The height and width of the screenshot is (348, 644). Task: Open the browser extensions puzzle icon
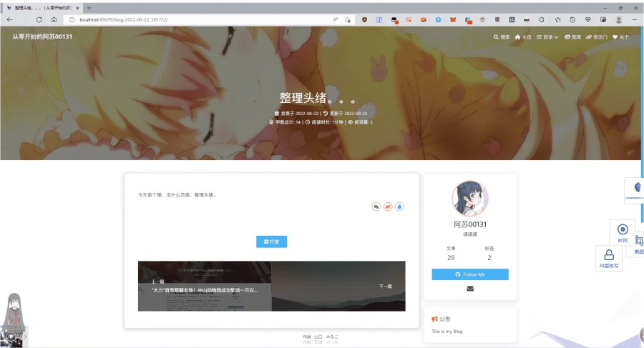542,20
